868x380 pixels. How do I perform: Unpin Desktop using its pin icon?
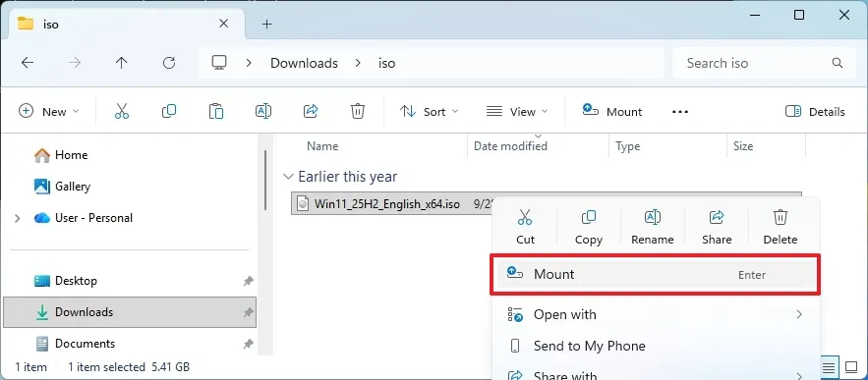248,281
